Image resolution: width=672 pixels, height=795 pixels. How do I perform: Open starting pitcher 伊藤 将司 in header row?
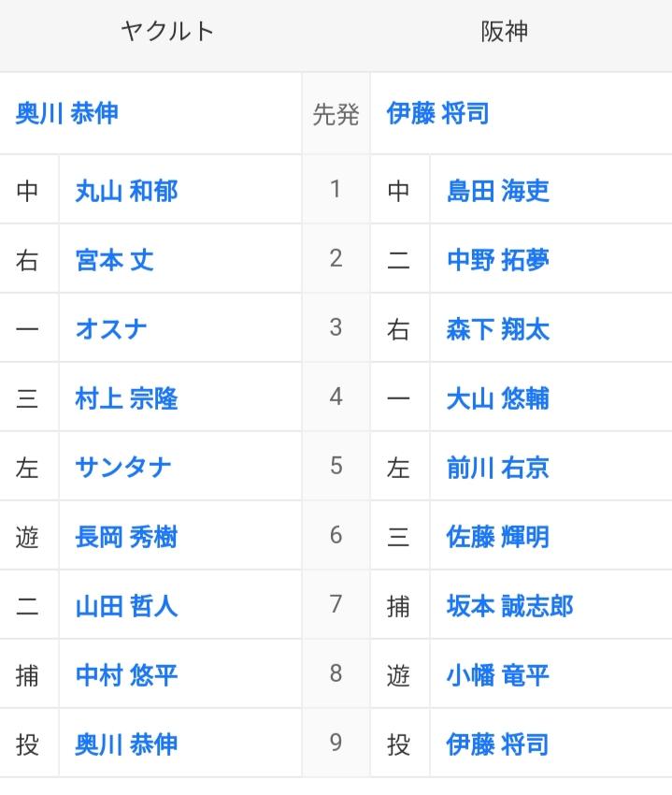tap(437, 113)
